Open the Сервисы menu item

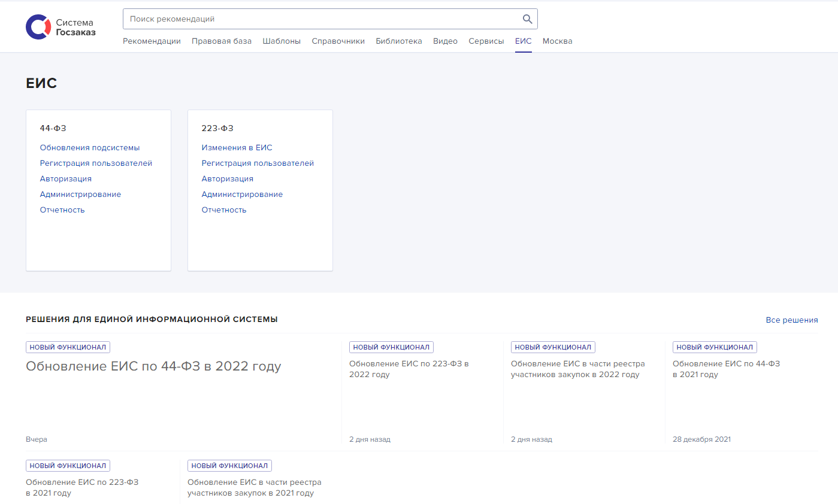pos(486,41)
